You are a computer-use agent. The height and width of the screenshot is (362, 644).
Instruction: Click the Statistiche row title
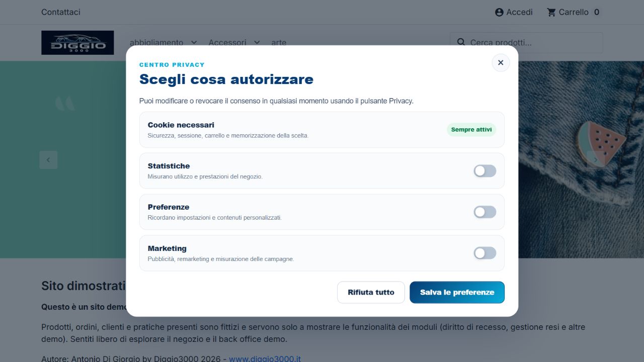pyautogui.click(x=169, y=166)
